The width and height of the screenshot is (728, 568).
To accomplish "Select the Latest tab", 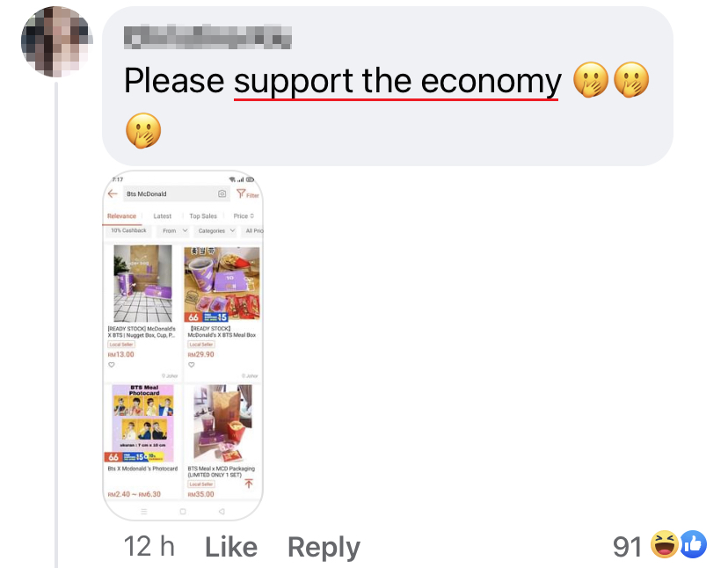I will (x=162, y=216).
